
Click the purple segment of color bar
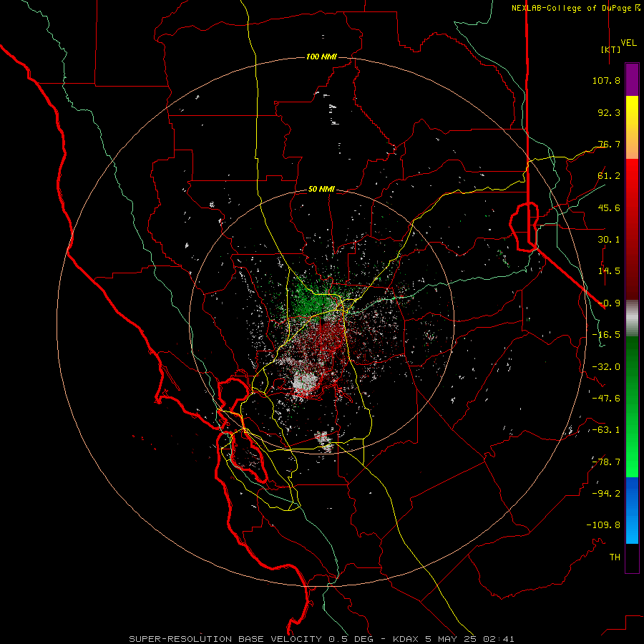(632, 79)
